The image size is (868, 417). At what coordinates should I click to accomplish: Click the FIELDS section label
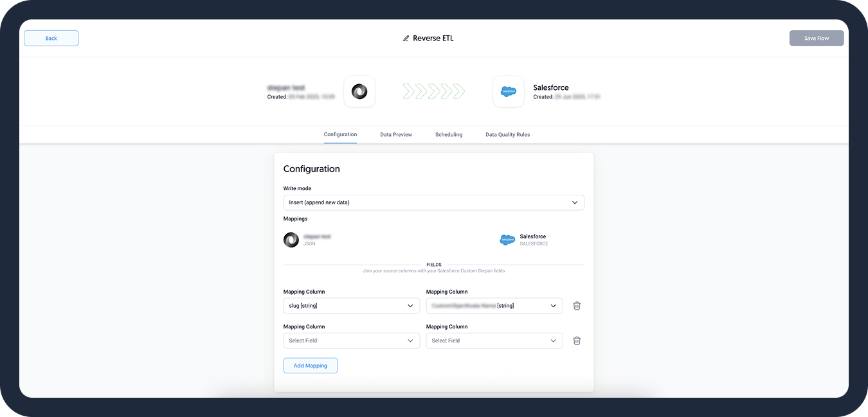pyautogui.click(x=434, y=265)
